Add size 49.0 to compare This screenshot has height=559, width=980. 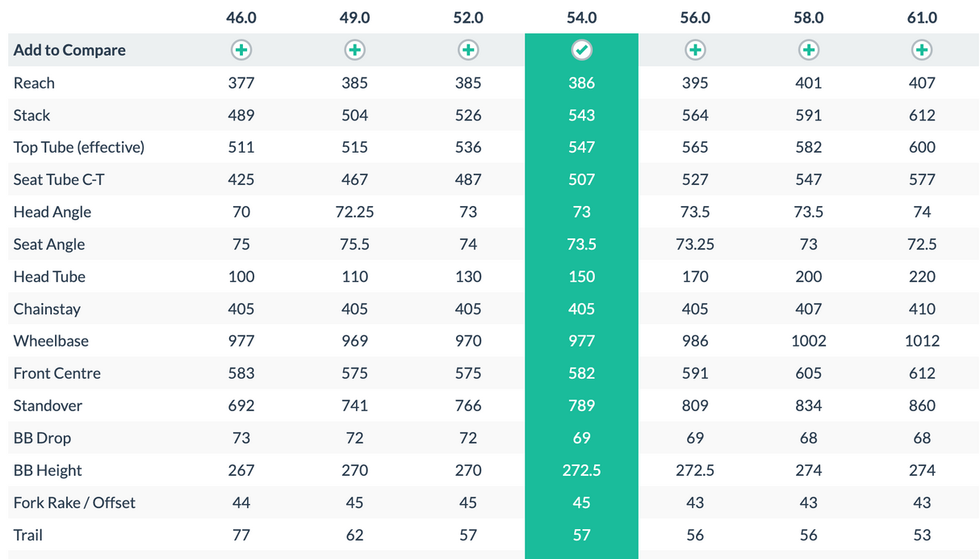354,50
